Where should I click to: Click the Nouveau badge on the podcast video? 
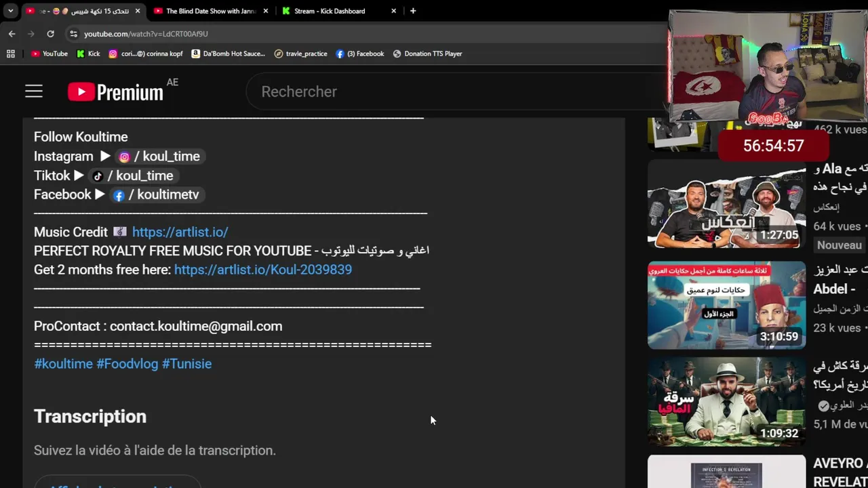point(840,245)
